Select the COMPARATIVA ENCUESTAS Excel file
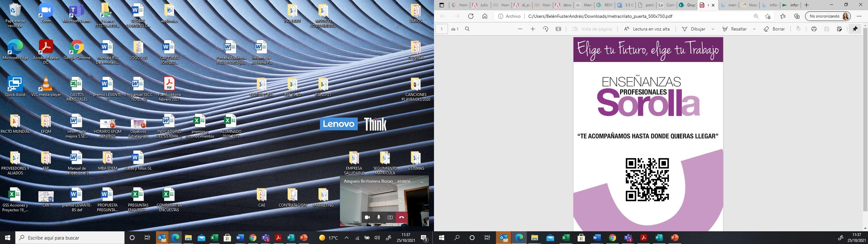This screenshot has height=244, width=868. 169,200
